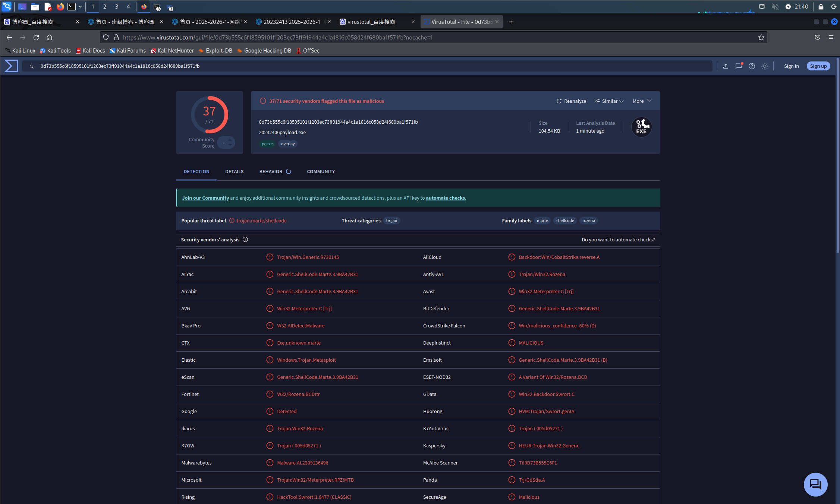Click the upload file icon

[726, 66]
